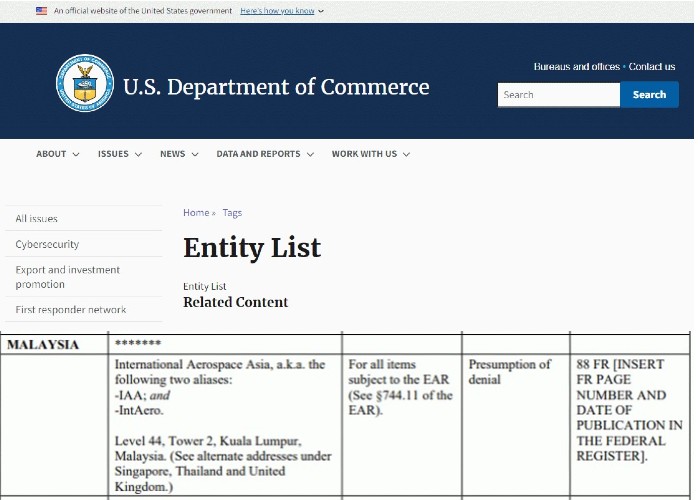This screenshot has height=500, width=700.
Task: Click the Department of Commerce seal logo
Action: [x=85, y=83]
